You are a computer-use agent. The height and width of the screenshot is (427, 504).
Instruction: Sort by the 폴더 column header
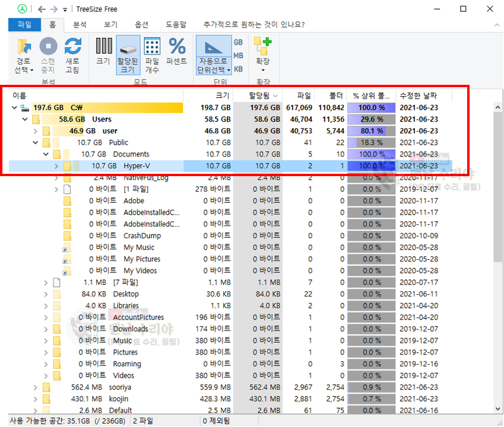coord(331,95)
